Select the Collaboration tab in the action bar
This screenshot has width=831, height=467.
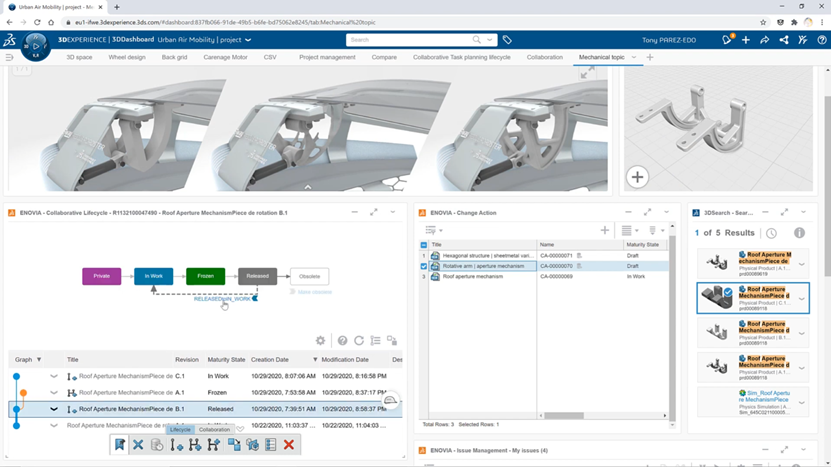point(214,429)
